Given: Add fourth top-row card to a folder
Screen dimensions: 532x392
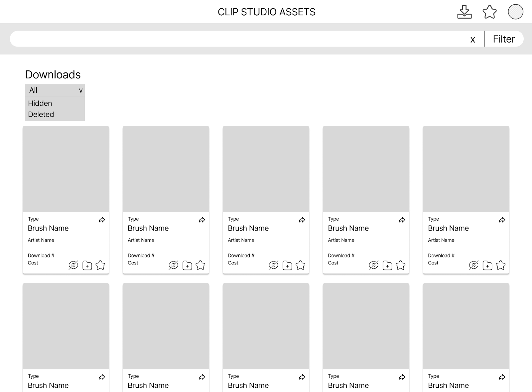Looking at the screenshot, I should [387, 265].
